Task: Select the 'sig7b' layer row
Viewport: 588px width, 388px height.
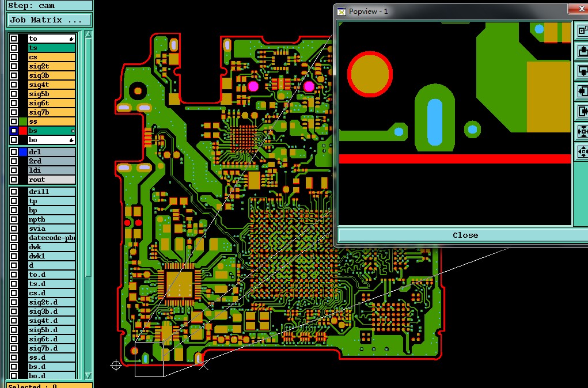Action: 52,112
